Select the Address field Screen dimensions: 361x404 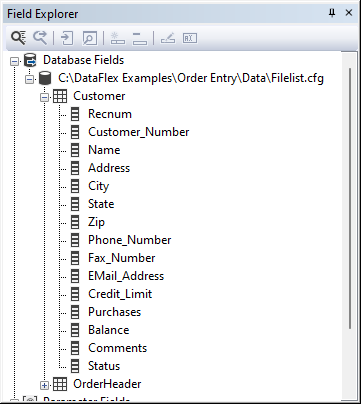(x=109, y=168)
